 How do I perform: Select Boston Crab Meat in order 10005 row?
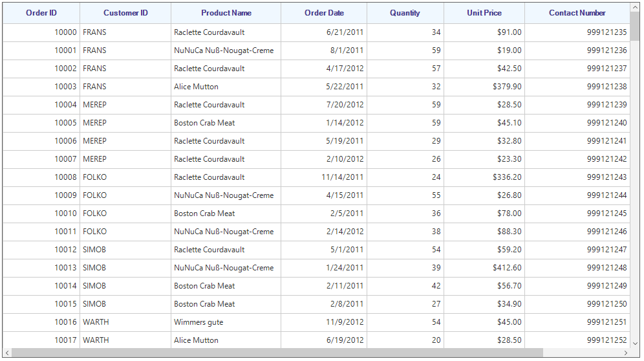point(226,122)
